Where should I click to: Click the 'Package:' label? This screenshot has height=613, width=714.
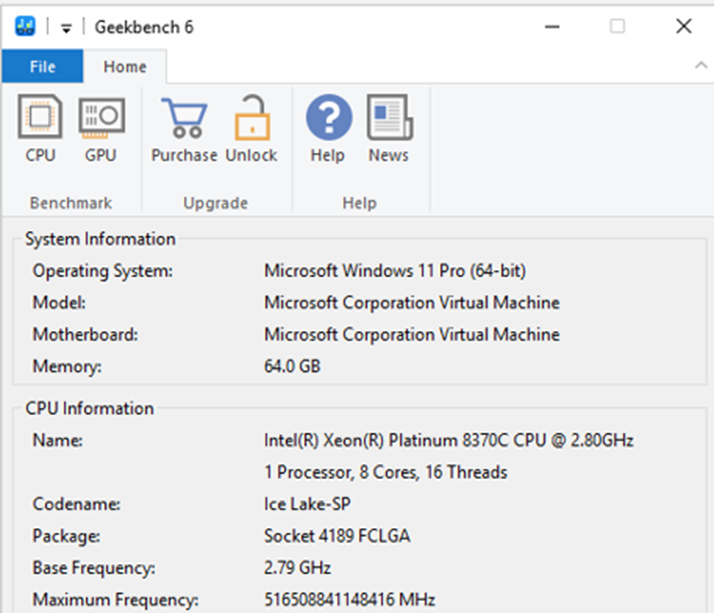click(x=66, y=536)
